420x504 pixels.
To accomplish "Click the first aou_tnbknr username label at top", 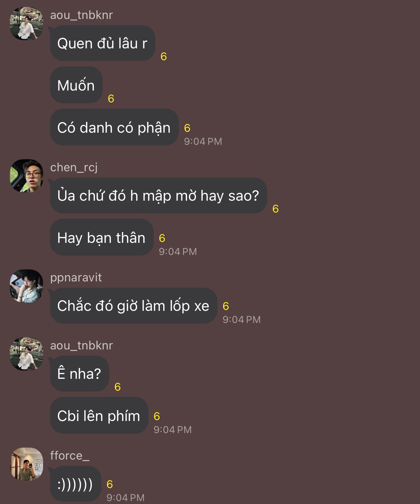I will click(x=81, y=15).
